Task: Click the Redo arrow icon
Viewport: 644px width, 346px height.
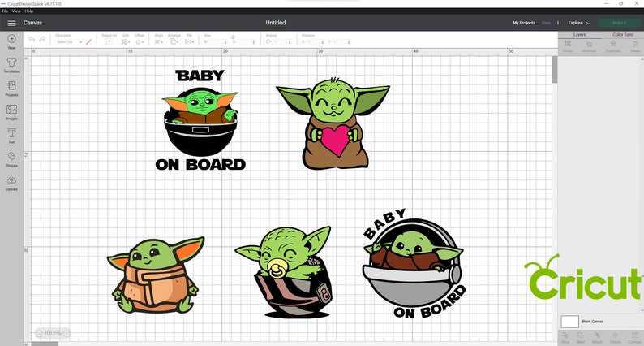Action: 42,39
